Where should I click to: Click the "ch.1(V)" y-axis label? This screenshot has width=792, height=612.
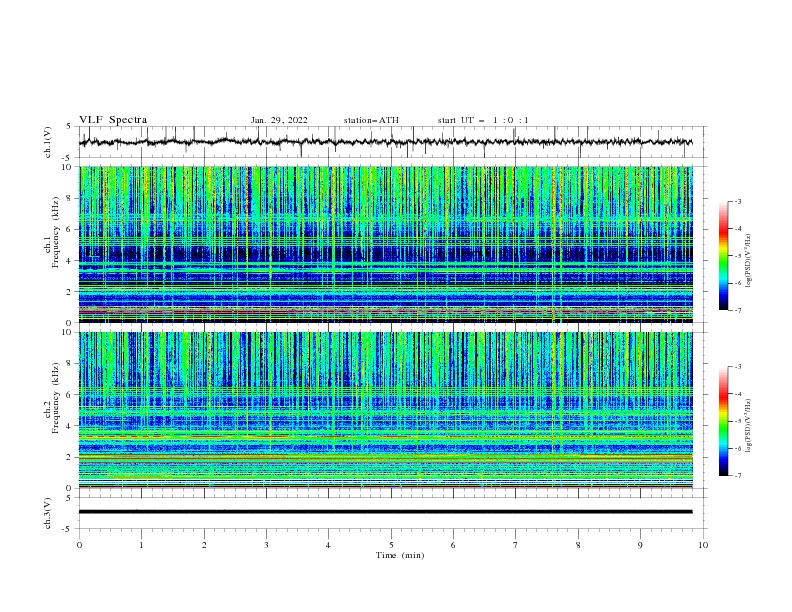tap(48, 142)
